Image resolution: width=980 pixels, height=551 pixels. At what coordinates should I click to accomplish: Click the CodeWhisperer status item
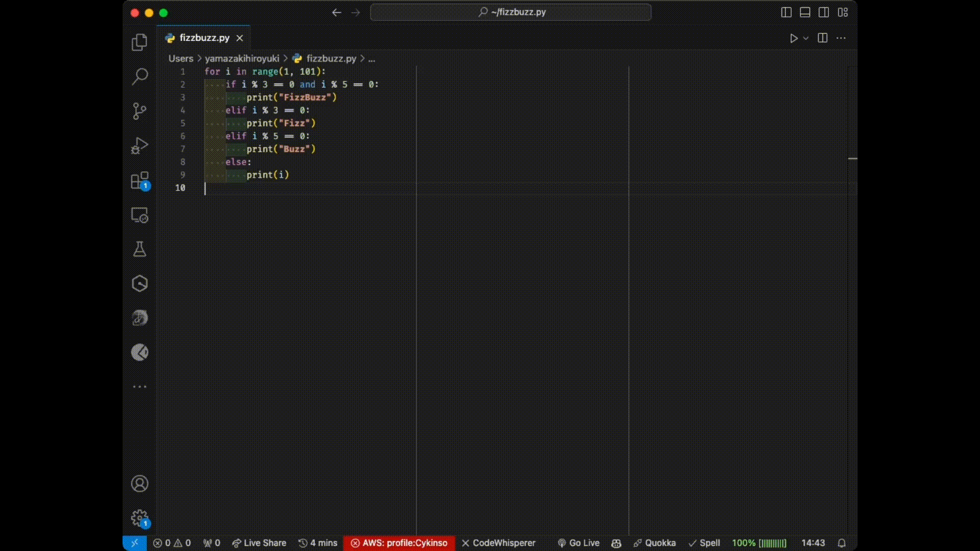click(x=498, y=543)
